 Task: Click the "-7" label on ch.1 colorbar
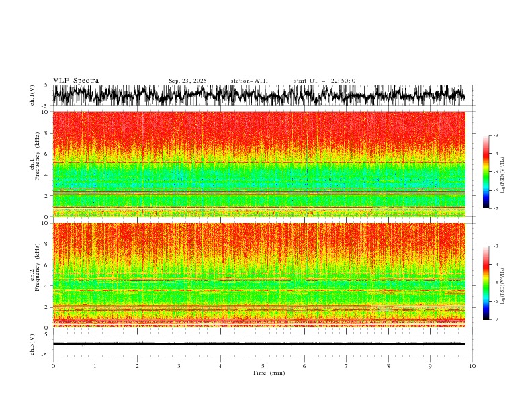[x=495, y=208]
